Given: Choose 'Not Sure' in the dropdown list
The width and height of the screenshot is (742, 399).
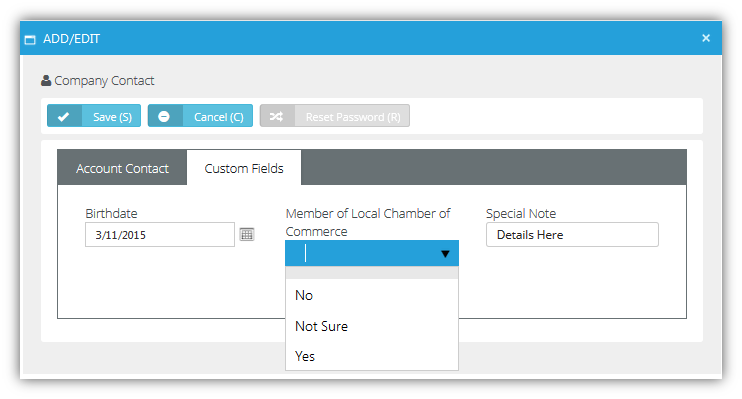Looking at the screenshot, I should point(371,326).
